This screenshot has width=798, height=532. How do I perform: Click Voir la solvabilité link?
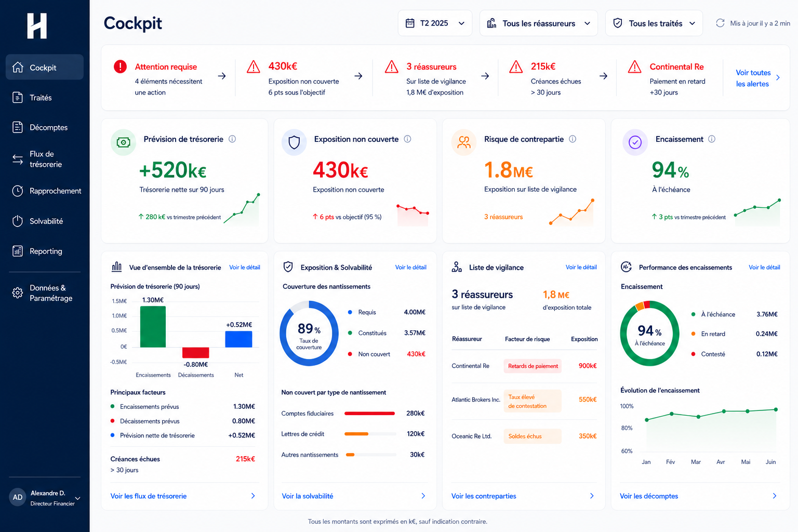pyautogui.click(x=307, y=496)
